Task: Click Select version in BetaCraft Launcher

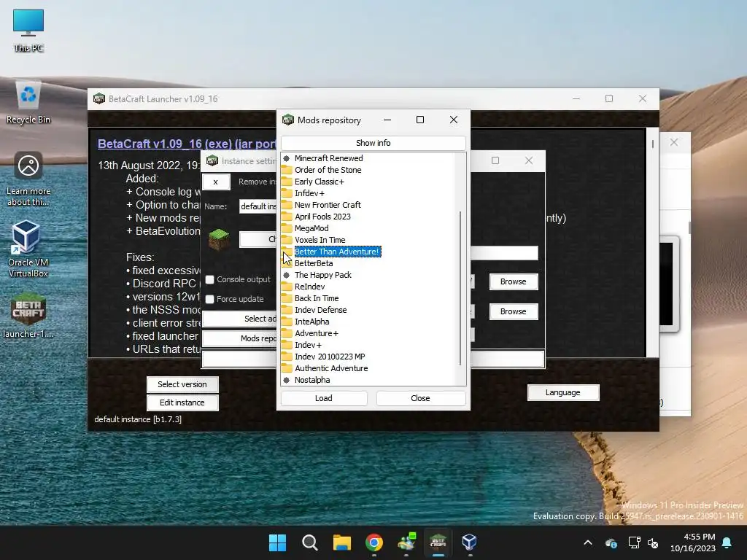Action: pos(182,384)
